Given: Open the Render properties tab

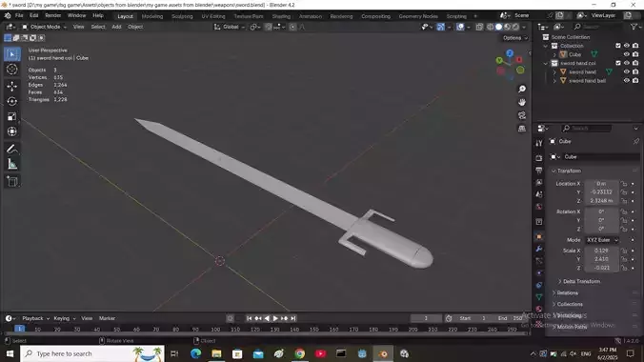Looking at the screenshot, I should (x=539, y=158).
